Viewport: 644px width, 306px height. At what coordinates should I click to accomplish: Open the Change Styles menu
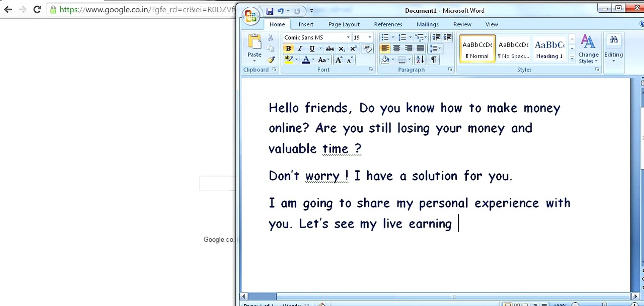pos(588,49)
